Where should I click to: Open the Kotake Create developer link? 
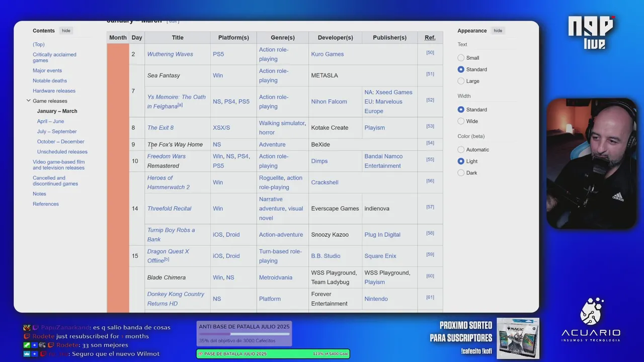[x=330, y=128]
